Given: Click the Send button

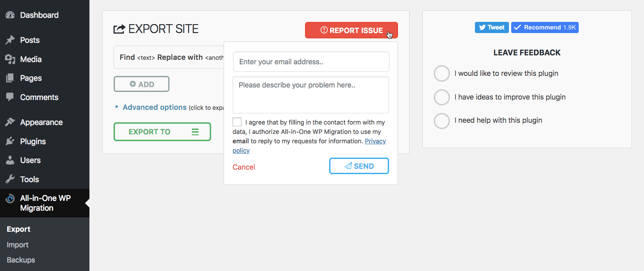Looking at the screenshot, I should [359, 166].
